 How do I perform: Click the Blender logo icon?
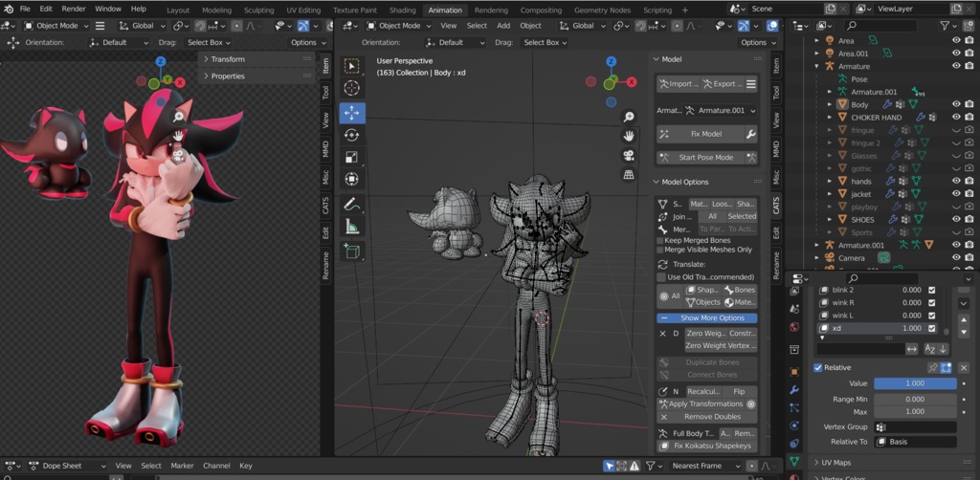point(8,10)
